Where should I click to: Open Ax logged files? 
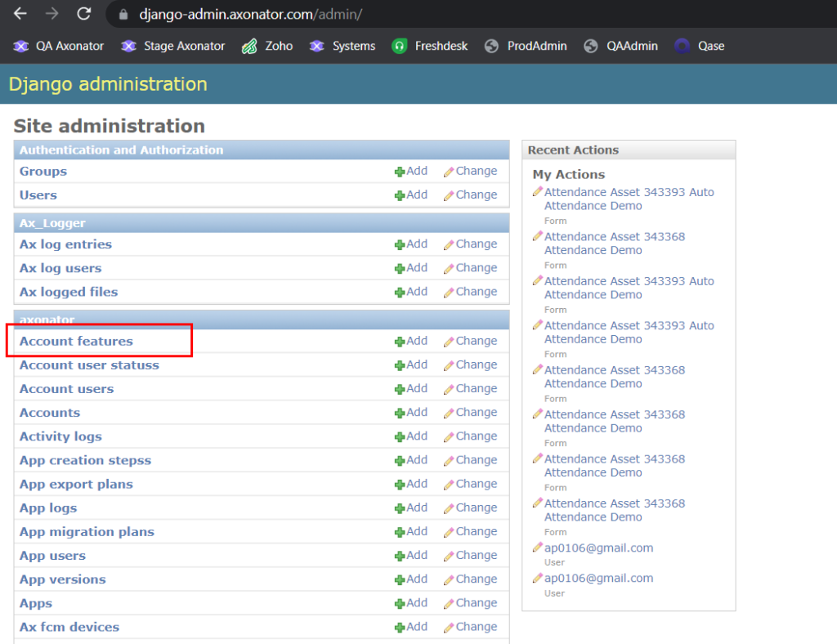click(69, 292)
